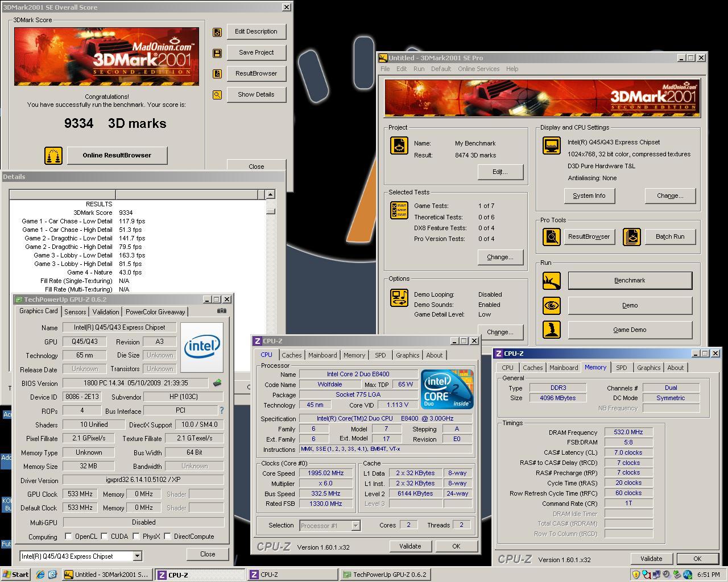Click the Project icon in 3DMark2001 Pro
Screen dimensions: 728x582
tap(399, 145)
